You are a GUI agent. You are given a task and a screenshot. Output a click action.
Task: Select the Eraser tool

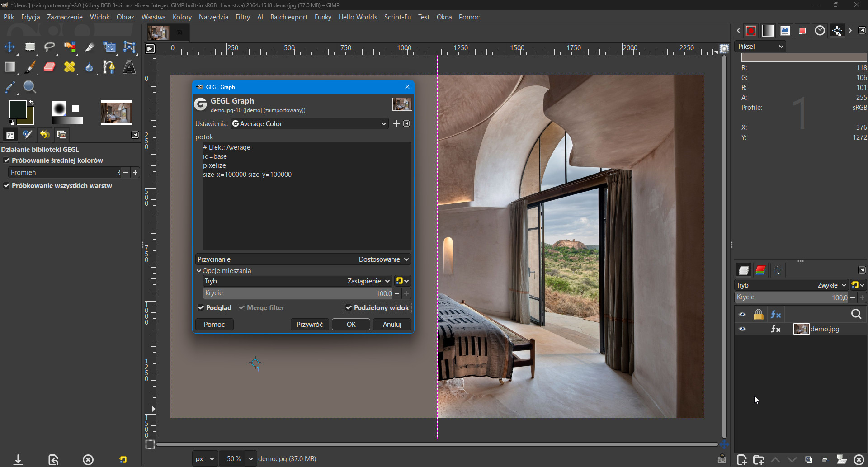(x=49, y=67)
